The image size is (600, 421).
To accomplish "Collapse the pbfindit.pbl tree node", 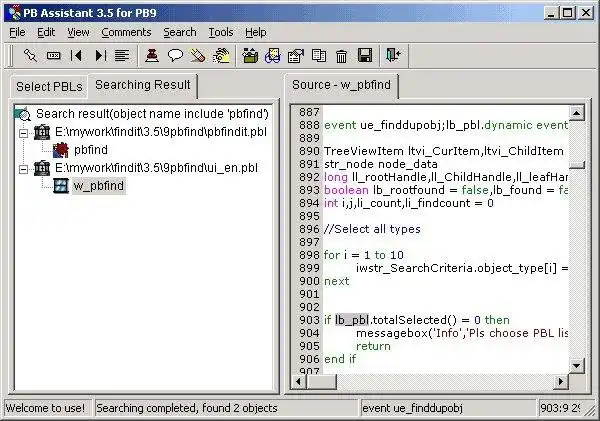I will [x=23, y=133].
